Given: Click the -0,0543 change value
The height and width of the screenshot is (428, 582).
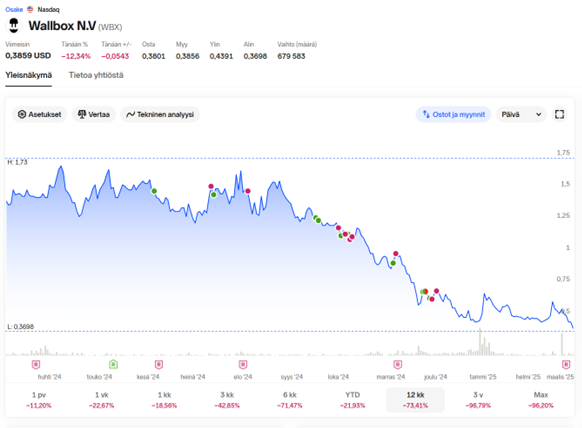Looking at the screenshot, I should (x=115, y=56).
